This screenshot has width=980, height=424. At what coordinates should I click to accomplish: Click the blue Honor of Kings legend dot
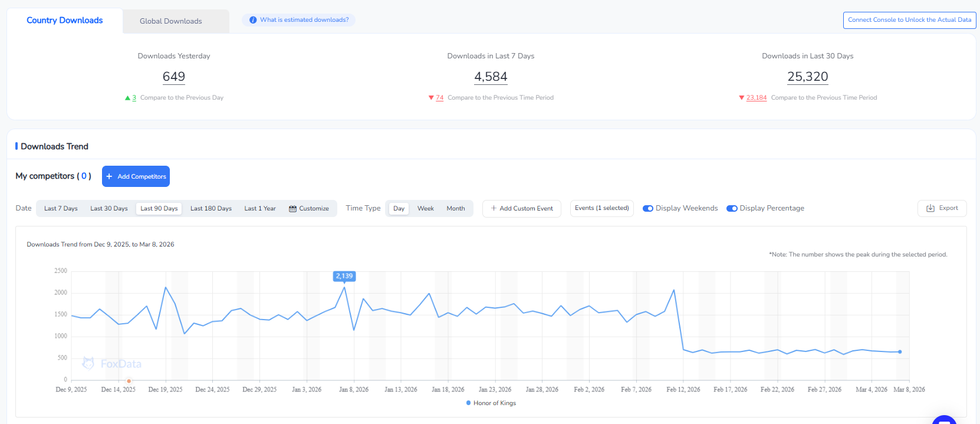[468, 403]
